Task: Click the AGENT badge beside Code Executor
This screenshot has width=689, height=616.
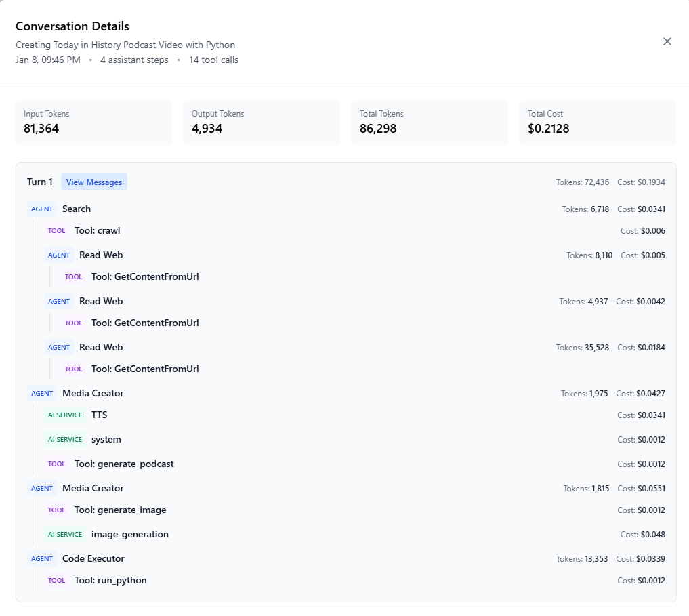Action: (42, 559)
